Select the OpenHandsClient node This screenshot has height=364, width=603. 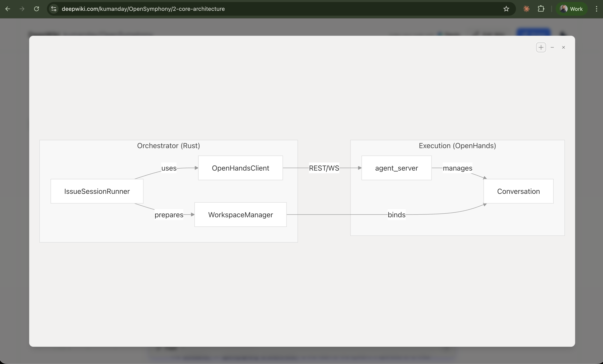(x=240, y=168)
